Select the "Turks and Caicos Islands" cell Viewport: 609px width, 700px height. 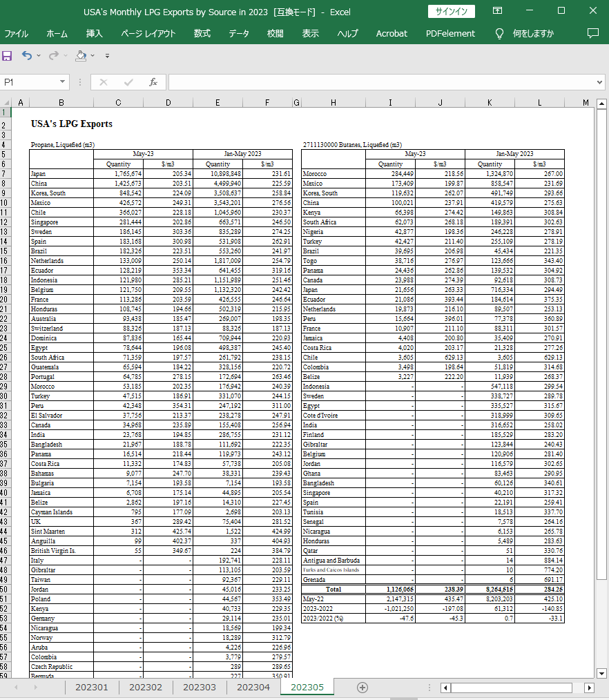click(x=333, y=570)
